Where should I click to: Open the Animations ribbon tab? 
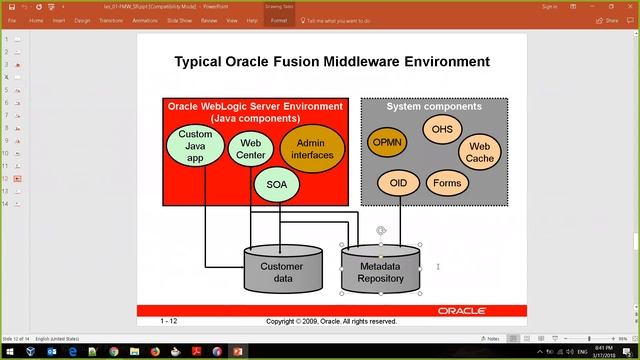[x=145, y=20]
